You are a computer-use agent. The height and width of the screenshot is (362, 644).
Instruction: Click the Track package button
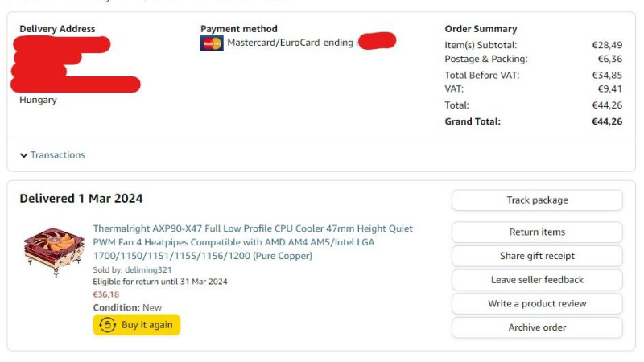537,200
